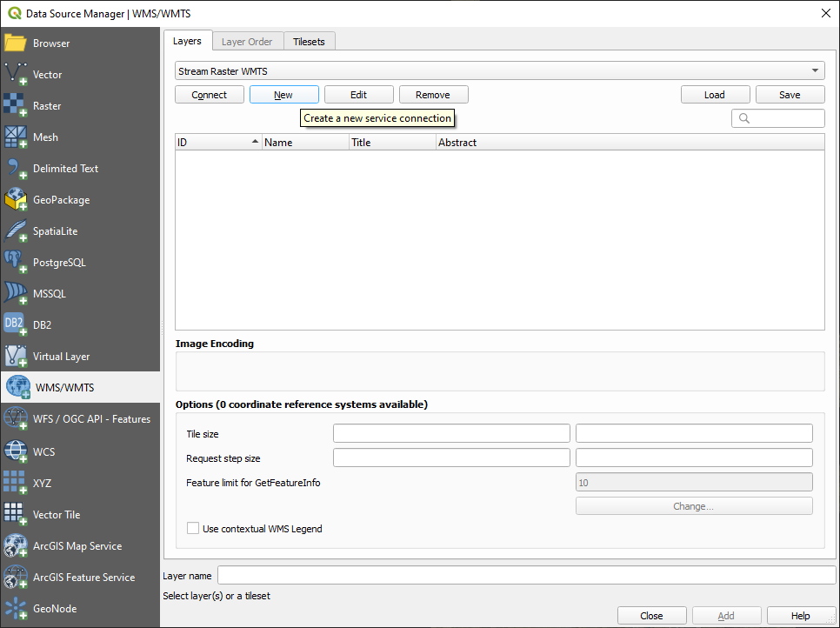840x628 pixels.
Task: Select the XYZ tiles grid icon
Action: pyautogui.click(x=15, y=483)
